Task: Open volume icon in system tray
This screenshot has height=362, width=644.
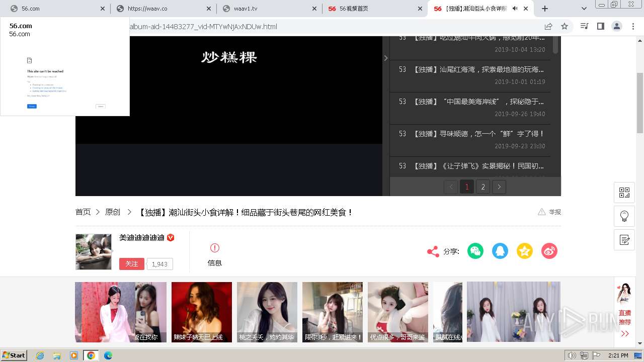Action: (572, 355)
